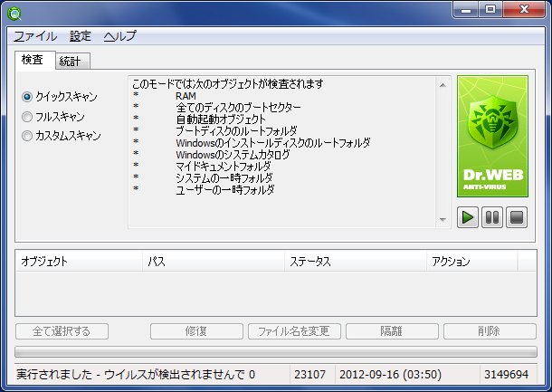This screenshot has width=552, height=392.
Task: Close the Dr.Web scanner window
Action: click(524, 10)
